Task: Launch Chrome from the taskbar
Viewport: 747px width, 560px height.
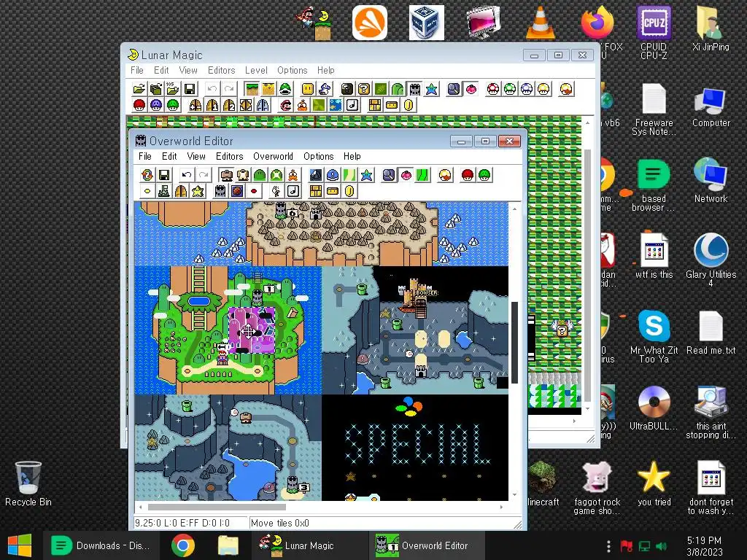Action: pos(183,545)
